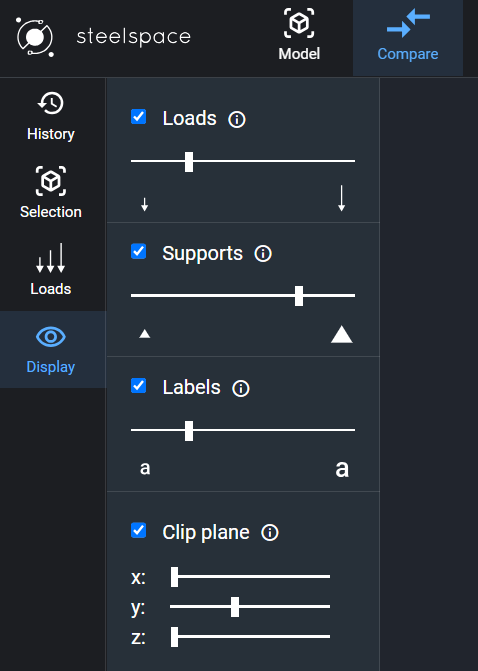Show info about Loads display
The image size is (478, 671).
(237, 119)
